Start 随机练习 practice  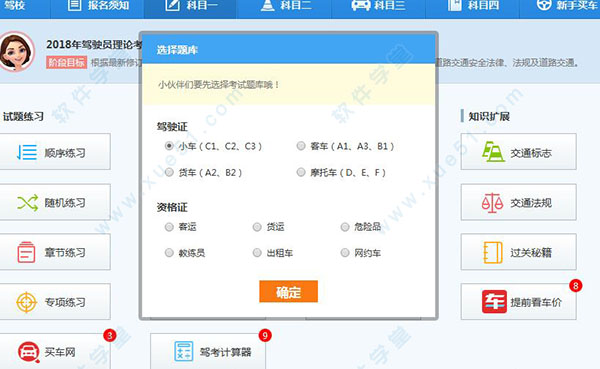[x=54, y=202]
